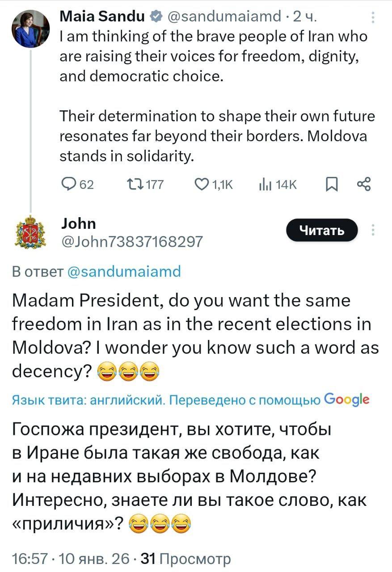Like Maia Sandu's tweet via the heart icon
This screenshot has height=572, width=392.
point(202,184)
